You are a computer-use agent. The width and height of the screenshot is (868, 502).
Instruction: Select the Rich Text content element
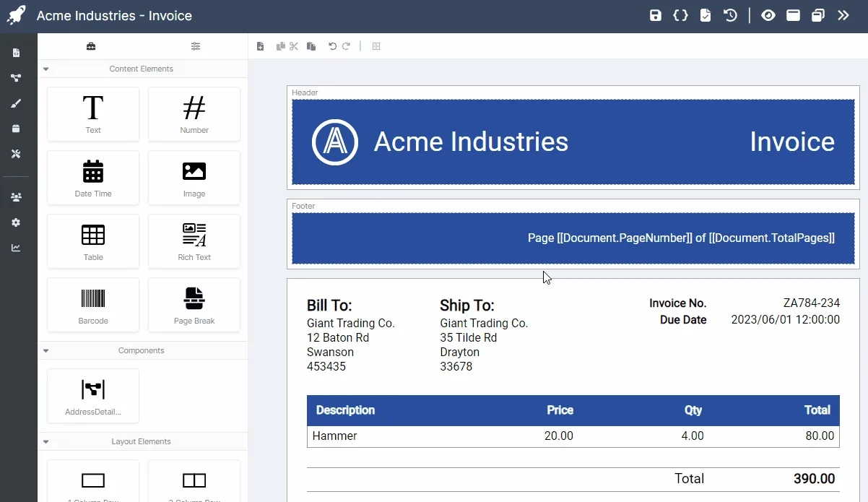coord(194,242)
